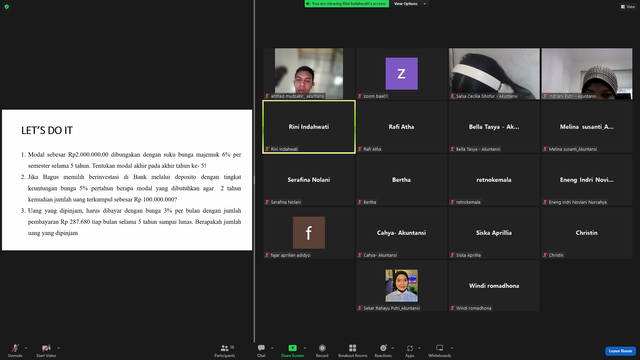
Task: Expand the Apps options arrow
Action: pyautogui.click(x=419, y=348)
